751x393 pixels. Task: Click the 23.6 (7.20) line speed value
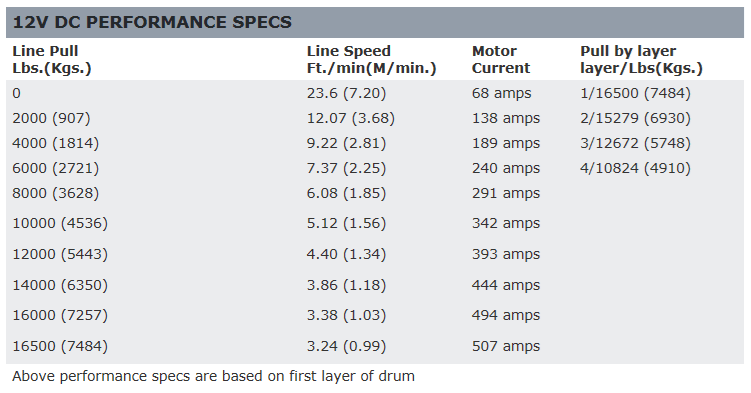[346, 93]
